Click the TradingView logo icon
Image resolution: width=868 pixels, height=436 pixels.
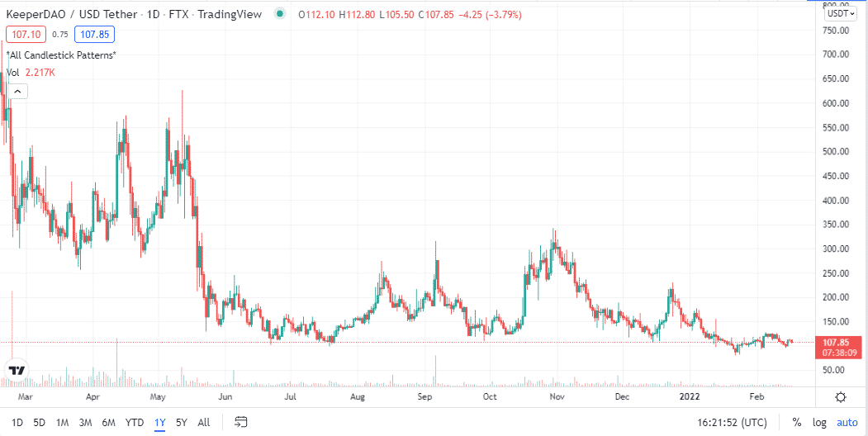[x=16, y=370]
